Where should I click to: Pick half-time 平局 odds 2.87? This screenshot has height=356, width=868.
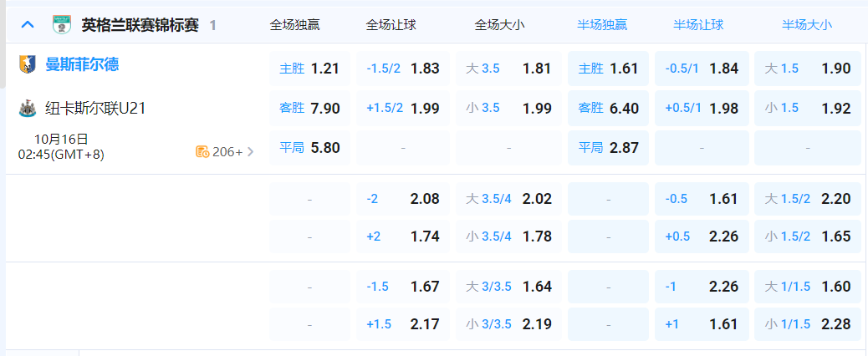(608, 148)
